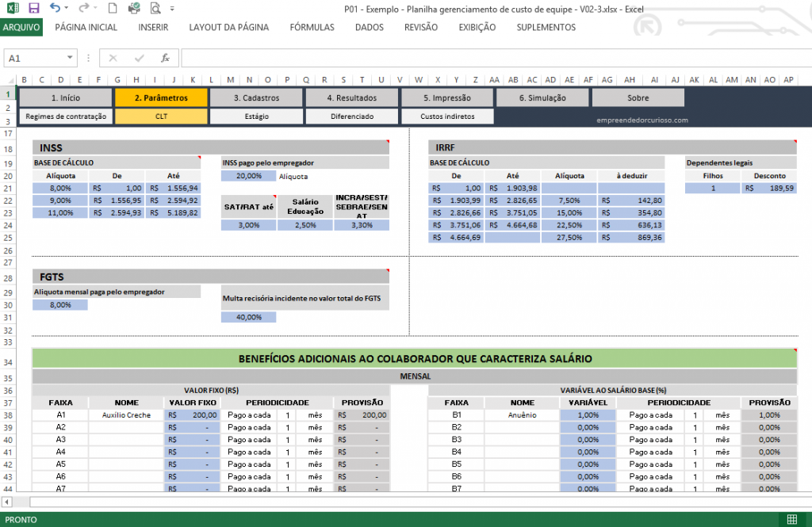This screenshot has width=812, height=527.
Task: Open the Estágio sub-button
Action: (x=256, y=116)
